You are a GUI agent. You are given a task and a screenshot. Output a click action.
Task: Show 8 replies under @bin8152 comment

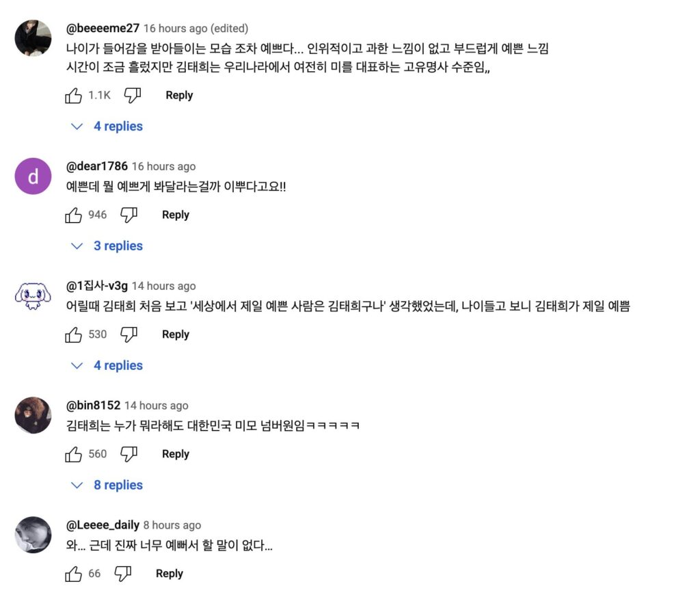108,486
